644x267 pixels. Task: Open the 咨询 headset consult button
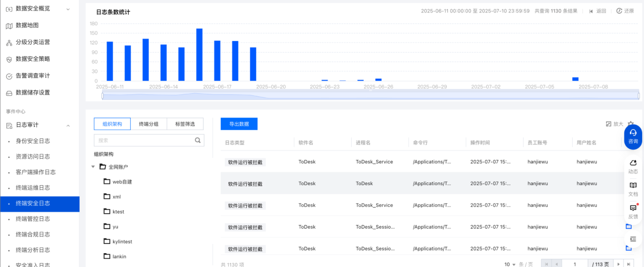pyautogui.click(x=633, y=137)
